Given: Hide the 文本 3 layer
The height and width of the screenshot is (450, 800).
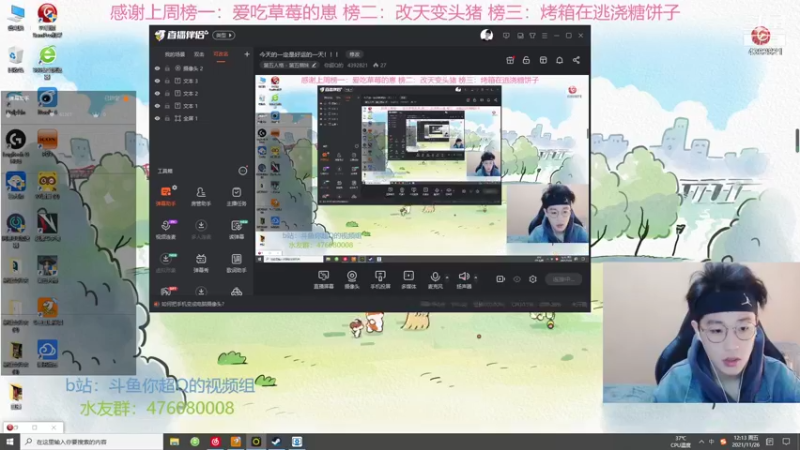Looking at the screenshot, I should (157, 81).
